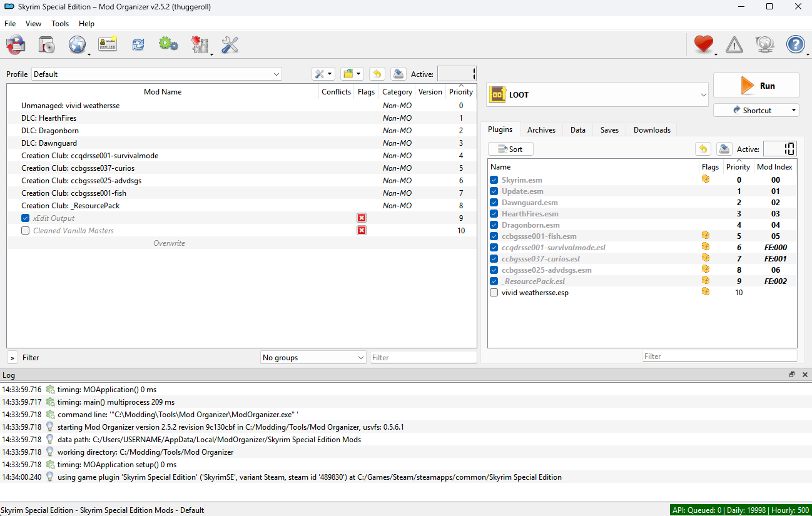Click the flag icon on Skyrim.esm row

[706, 179]
